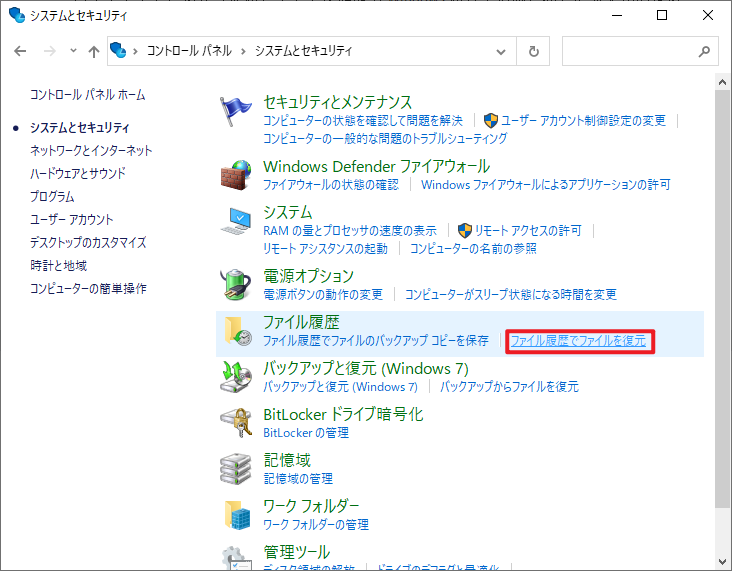732x571 pixels.
Task: Click コントロール パネル breadcrumb segment
Action: point(189,50)
